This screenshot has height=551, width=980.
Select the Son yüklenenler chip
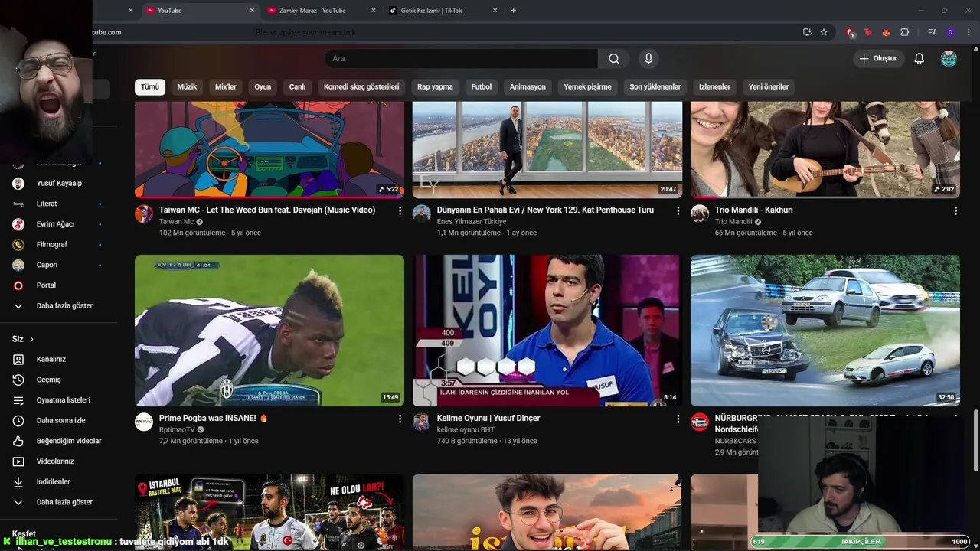point(655,86)
